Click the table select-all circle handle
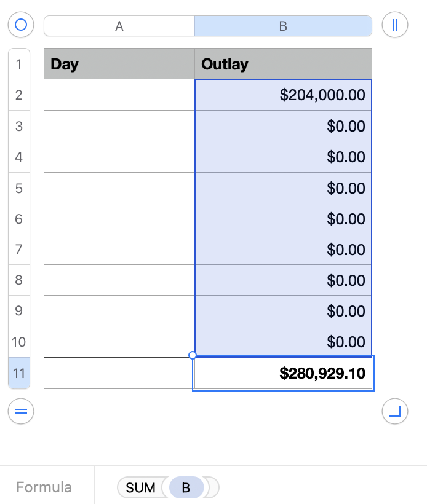Screen dimensions: 427x504 [x=21, y=25]
